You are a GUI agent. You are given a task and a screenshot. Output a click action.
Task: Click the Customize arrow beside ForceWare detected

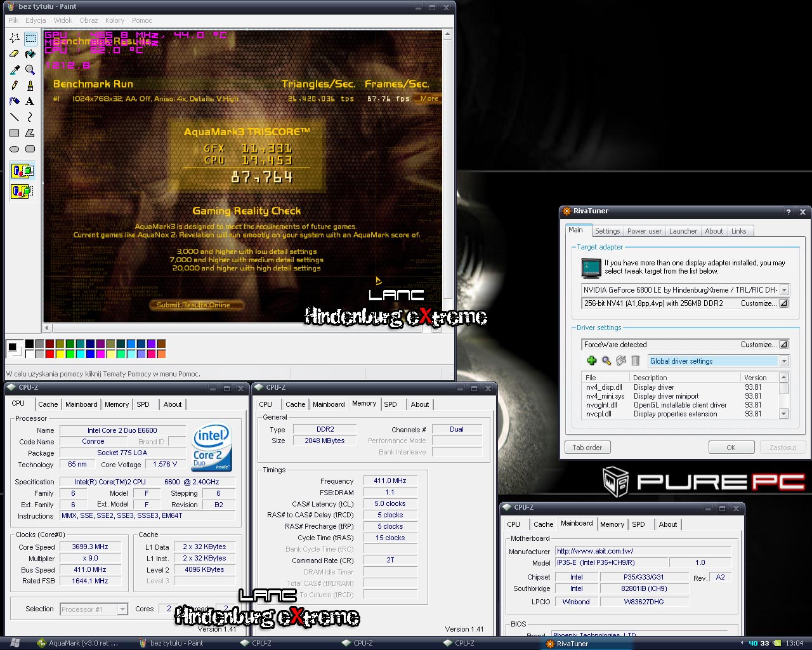tap(783, 345)
